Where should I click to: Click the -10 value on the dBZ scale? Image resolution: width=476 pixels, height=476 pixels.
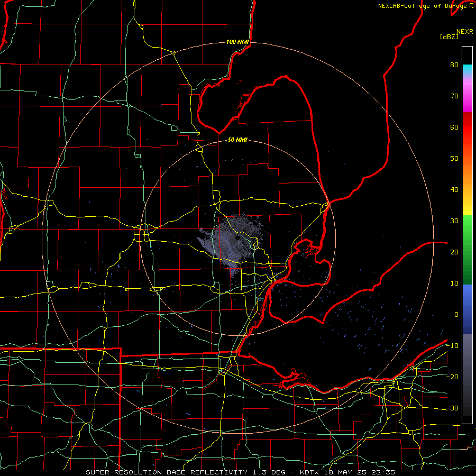(452, 346)
